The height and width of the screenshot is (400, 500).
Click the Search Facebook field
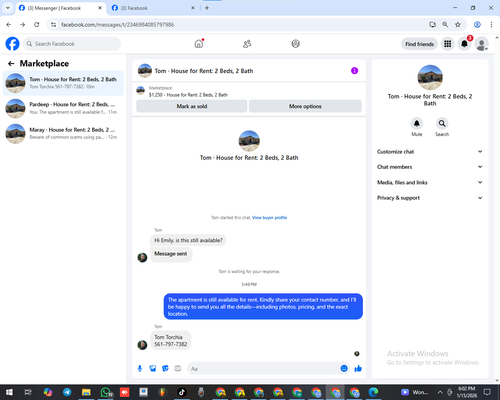point(72,44)
